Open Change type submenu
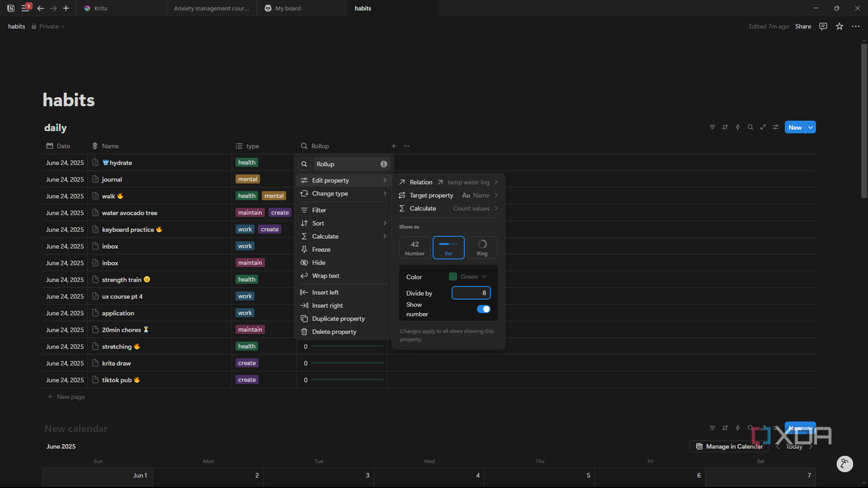 tap(344, 194)
